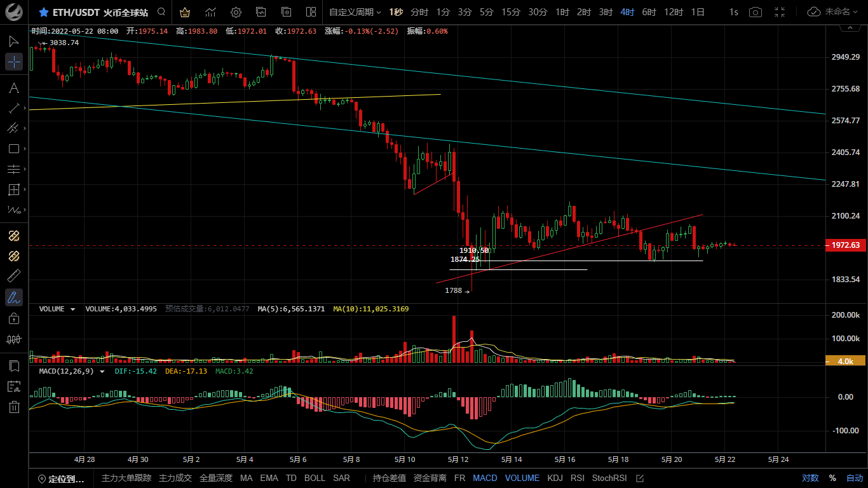Toggle the freehand drawing pen tool
Viewport: 868px width, 488px height.
pos(14,297)
